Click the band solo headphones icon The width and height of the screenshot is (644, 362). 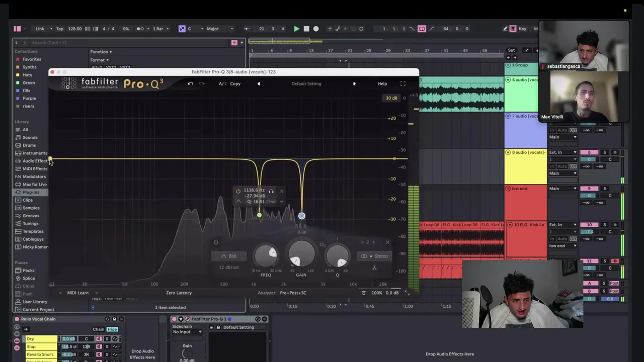(x=271, y=191)
